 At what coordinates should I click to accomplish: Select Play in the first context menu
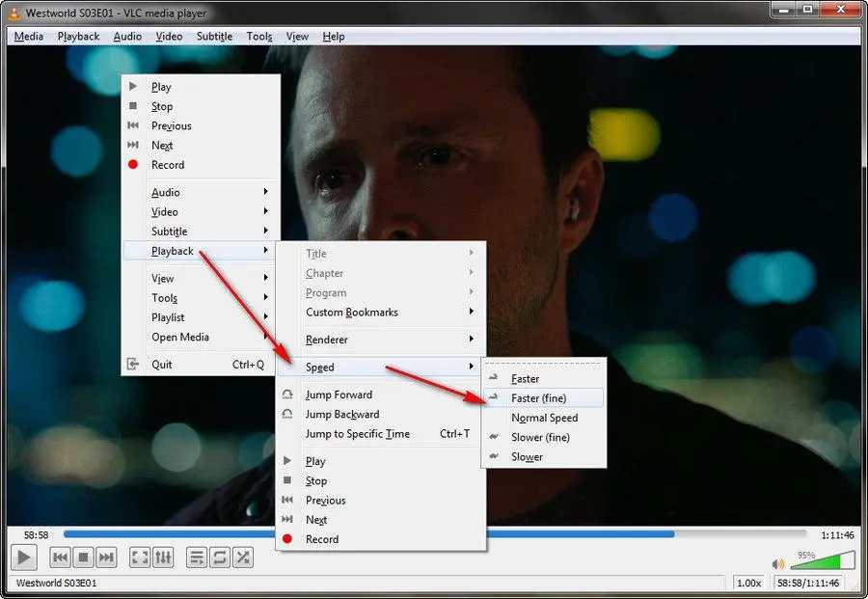[x=201, y=87]
